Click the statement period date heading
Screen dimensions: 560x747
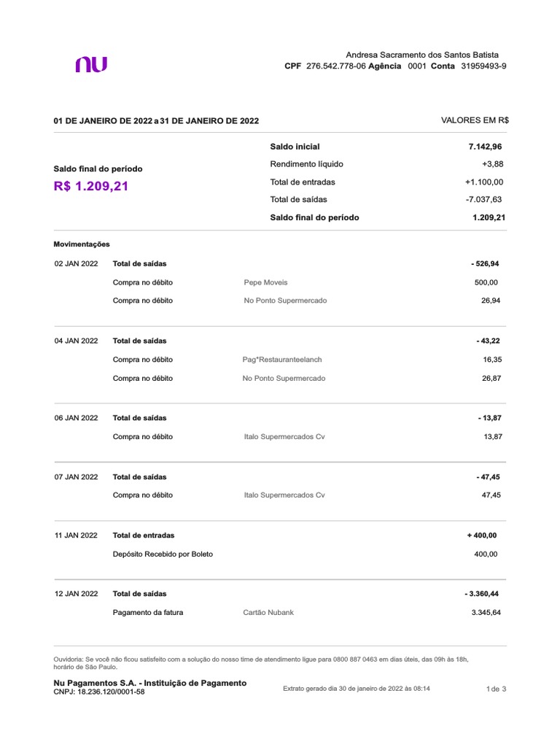click(156, 121)
